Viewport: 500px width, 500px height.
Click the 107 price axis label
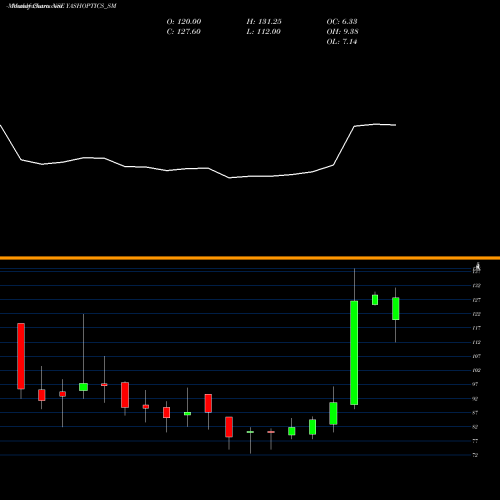pyautogui.click(x=476, y=356)
